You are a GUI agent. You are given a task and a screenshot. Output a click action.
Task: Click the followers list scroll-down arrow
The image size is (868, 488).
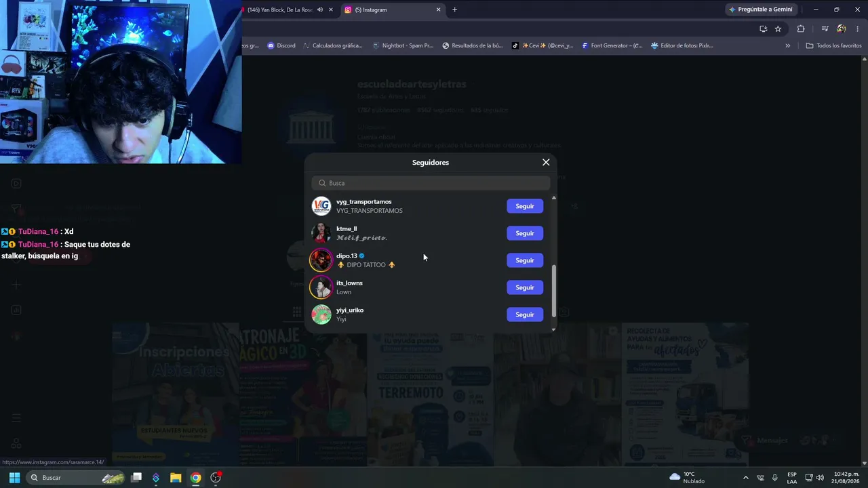click(554, 329)
